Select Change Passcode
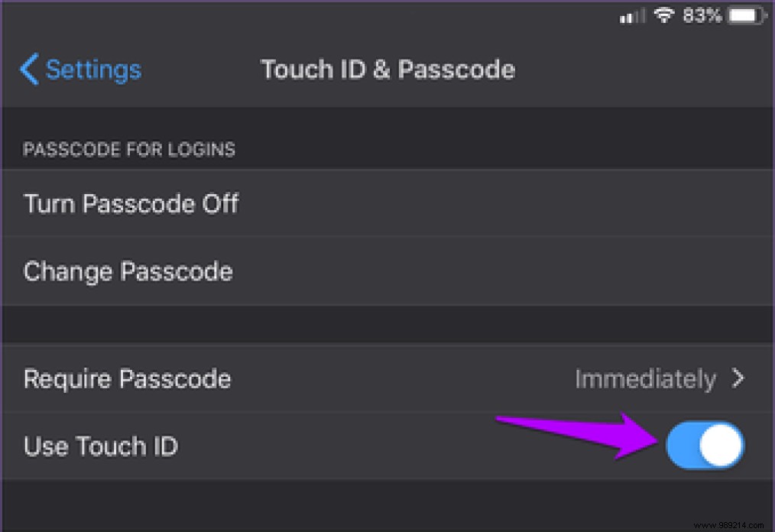The image size is (775, 532). [x=128, y=271]
